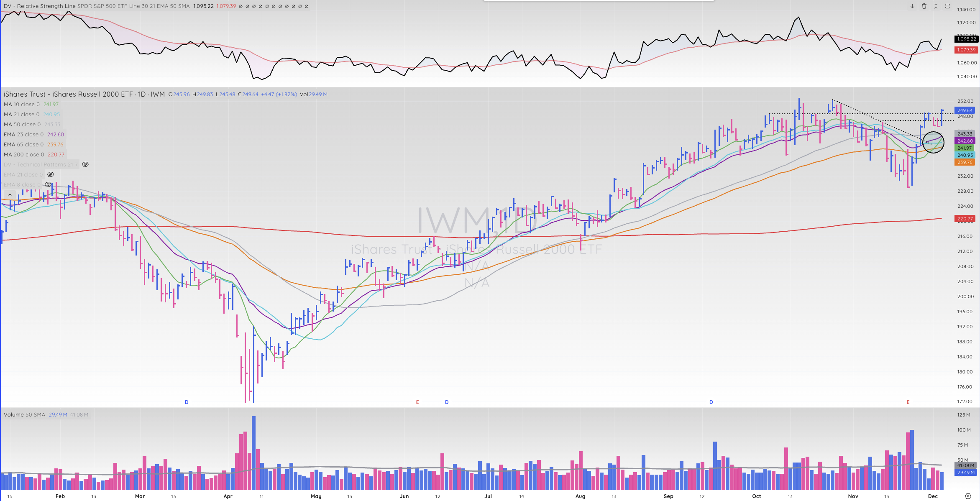The image size is (980, 501).
Task: Select the EMA 65 close legend item
Action: [x=23, y=144]
